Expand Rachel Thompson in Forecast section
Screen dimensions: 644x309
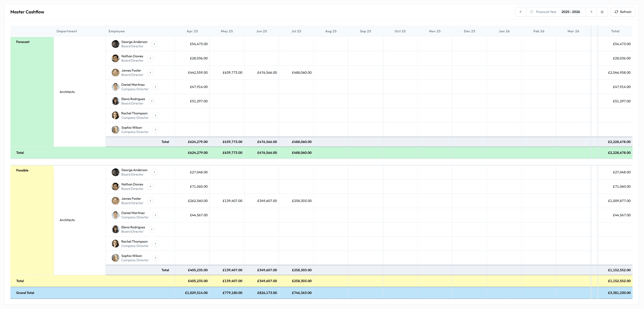click(x=155, y=115)
